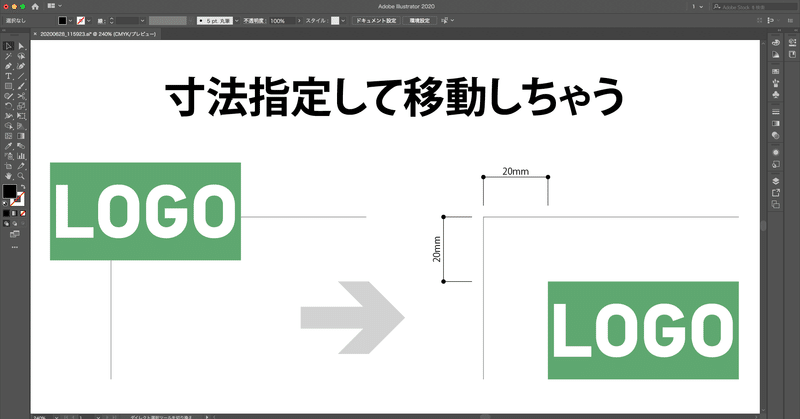Open the Gradient panel in the dock

point(776,123)
